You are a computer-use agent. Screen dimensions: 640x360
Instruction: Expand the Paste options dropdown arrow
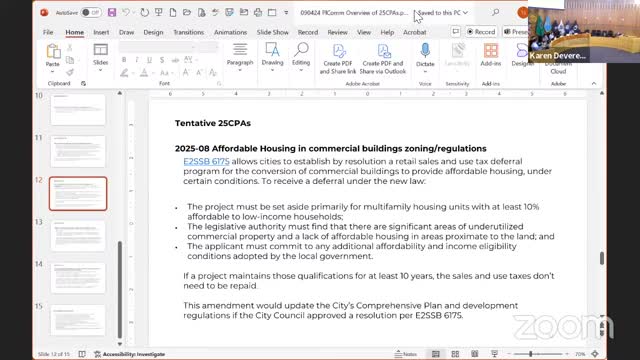(53, 72)
